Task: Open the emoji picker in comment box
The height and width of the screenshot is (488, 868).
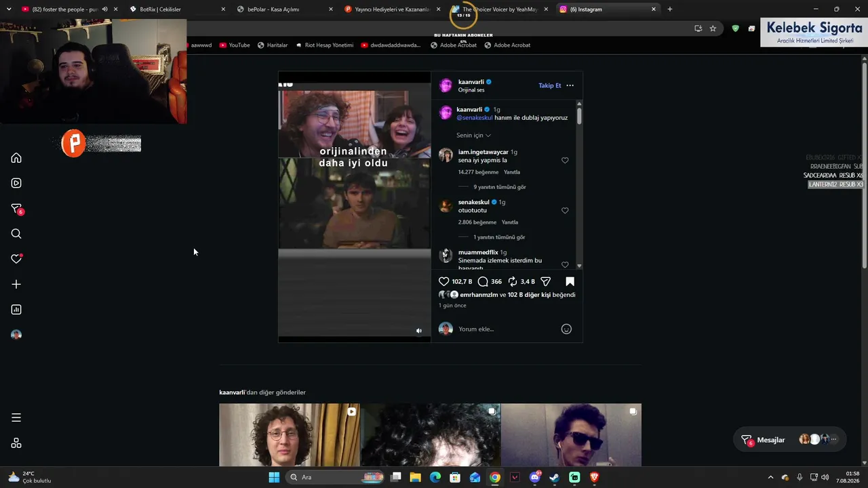Action: point(566,329)
